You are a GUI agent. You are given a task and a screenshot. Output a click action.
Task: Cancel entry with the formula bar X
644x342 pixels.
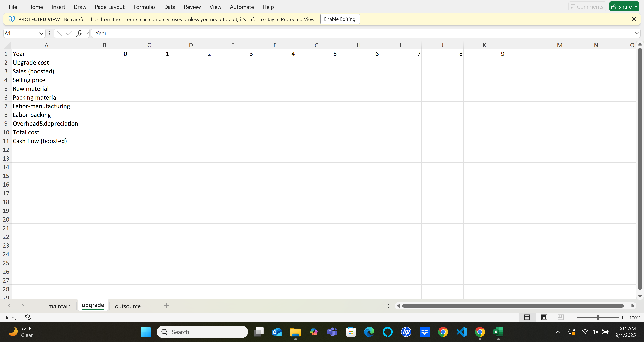tap(59, 33)
